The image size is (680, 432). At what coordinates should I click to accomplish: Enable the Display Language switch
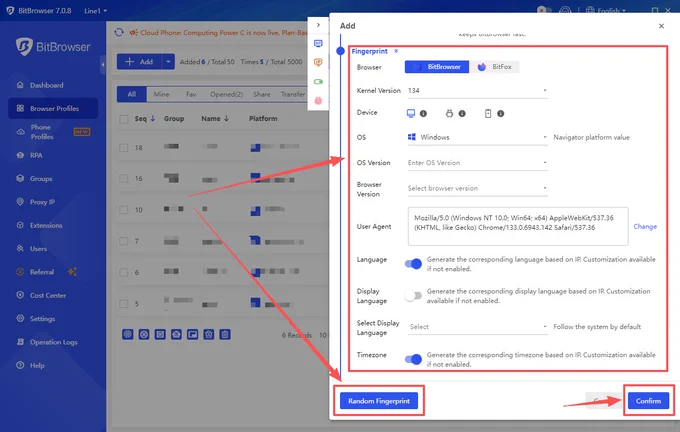pos(413,295)
